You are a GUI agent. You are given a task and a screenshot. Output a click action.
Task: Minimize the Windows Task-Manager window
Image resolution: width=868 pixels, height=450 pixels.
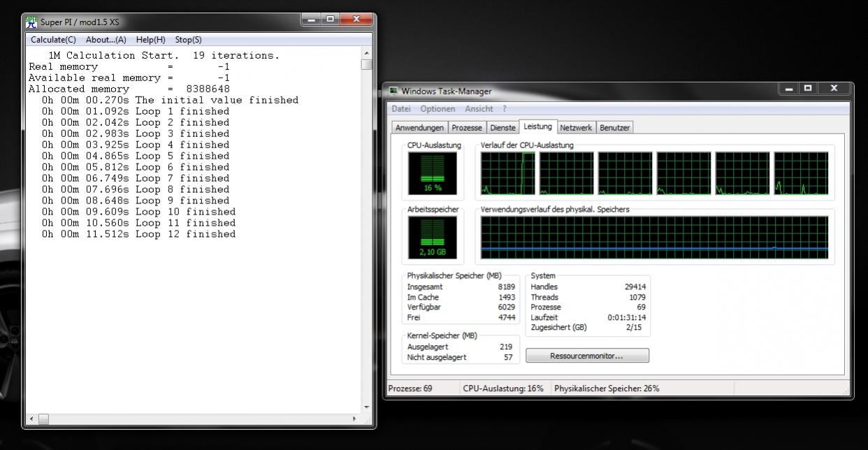[788, 88]
